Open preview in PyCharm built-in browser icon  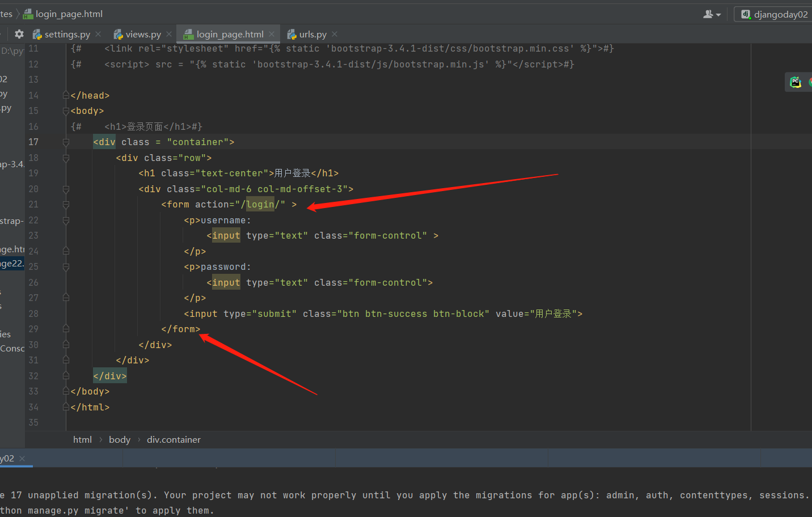pos(796,82)
